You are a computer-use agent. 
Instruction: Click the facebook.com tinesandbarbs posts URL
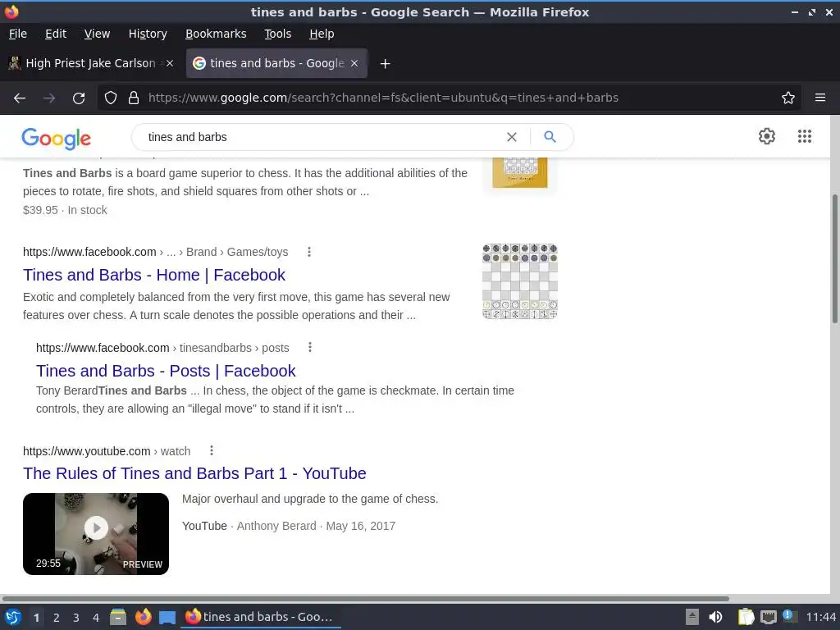pos(162,348)
